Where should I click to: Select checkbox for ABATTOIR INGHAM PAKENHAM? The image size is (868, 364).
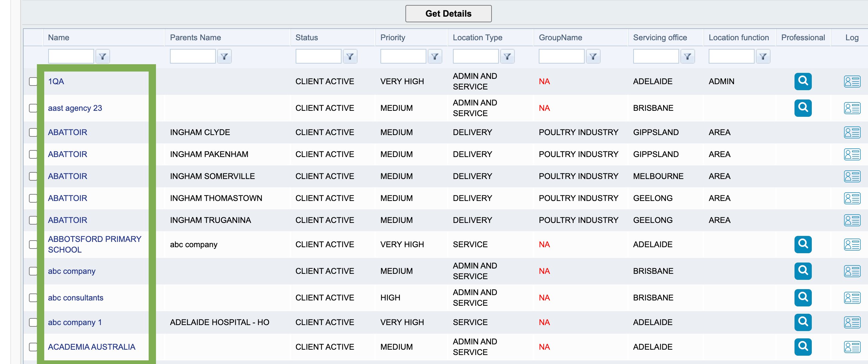click(x=33, y=154)
